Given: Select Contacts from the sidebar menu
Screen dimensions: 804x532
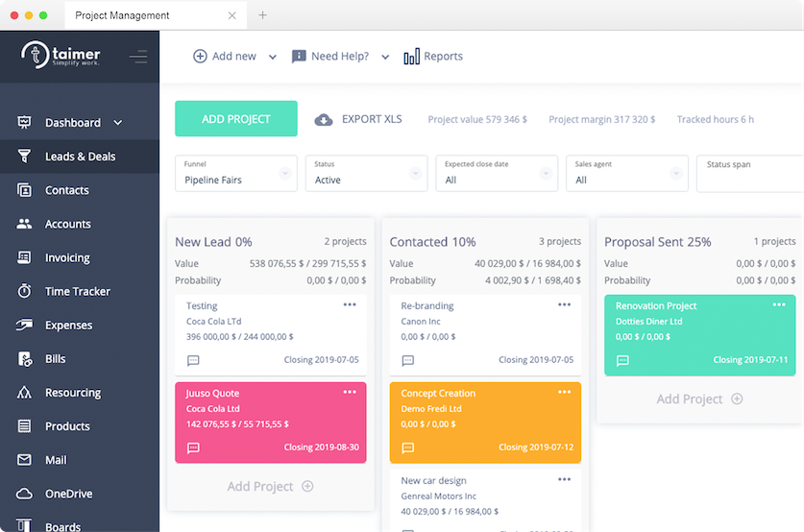Looking at the screenshot, I should tap(66, 190).
